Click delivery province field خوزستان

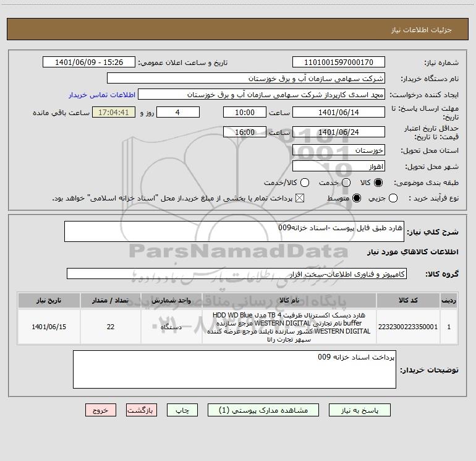[x=339, y=150]
